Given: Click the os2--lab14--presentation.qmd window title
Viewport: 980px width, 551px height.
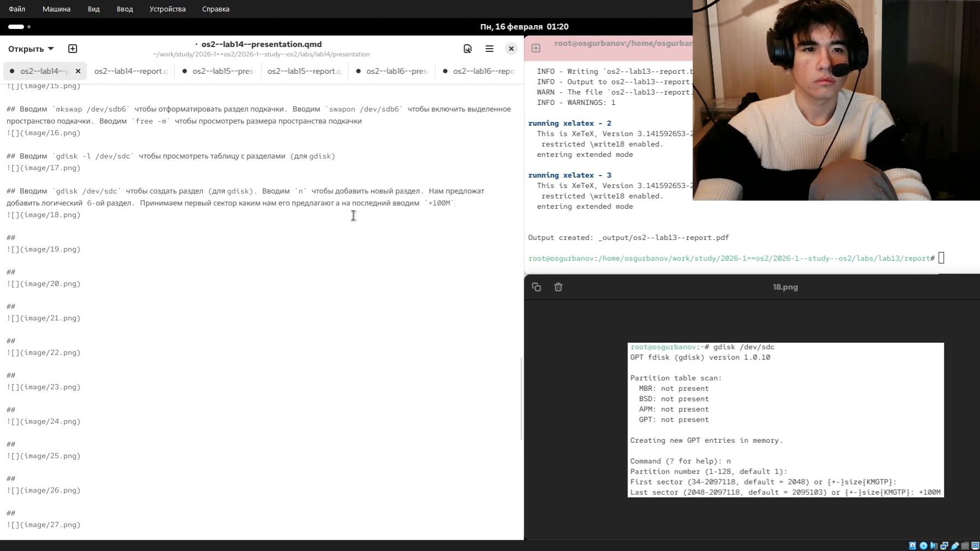Looking at the screenshot, I should coord(261,44).
